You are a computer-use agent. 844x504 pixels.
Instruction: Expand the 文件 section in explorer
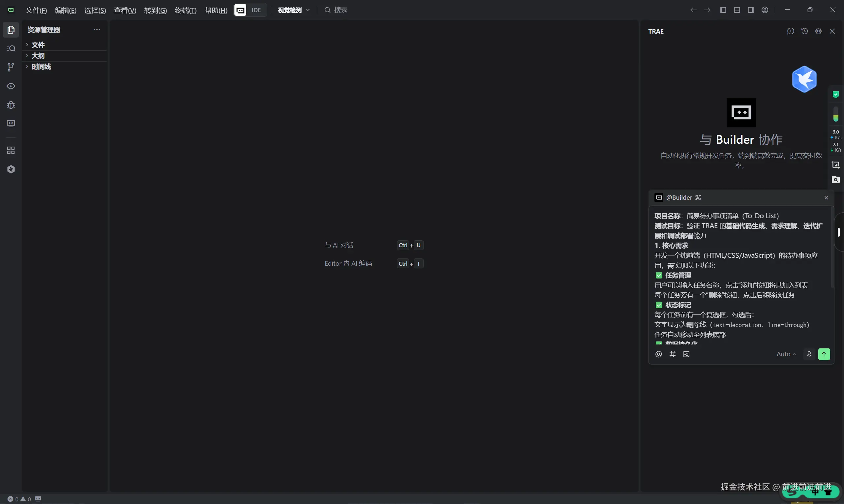point(38,45)
